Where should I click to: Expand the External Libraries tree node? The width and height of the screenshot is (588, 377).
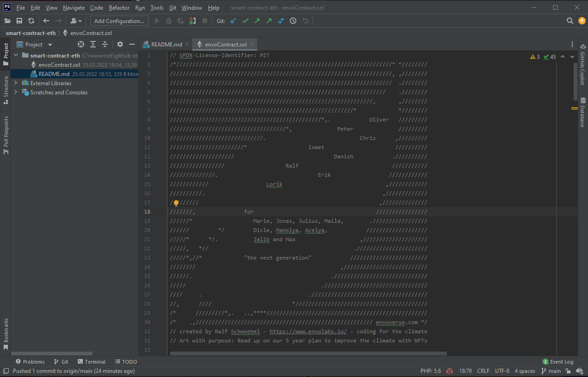(16, 83)
